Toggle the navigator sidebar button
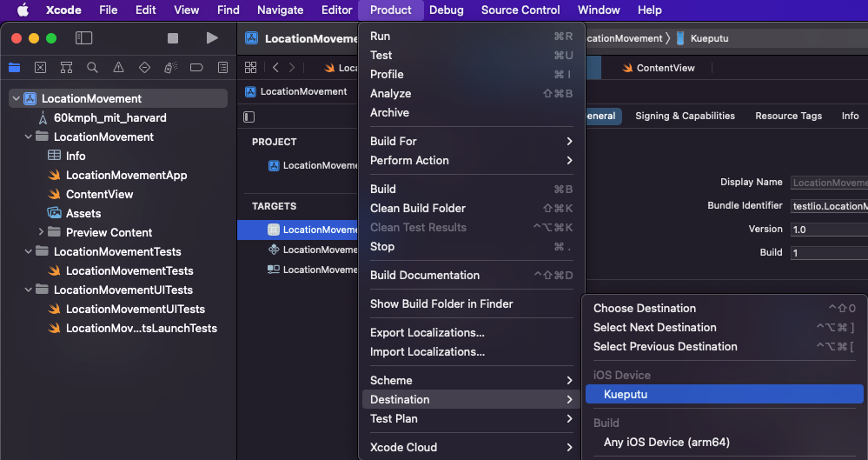 pyautogui.click(x=83, y=37)
